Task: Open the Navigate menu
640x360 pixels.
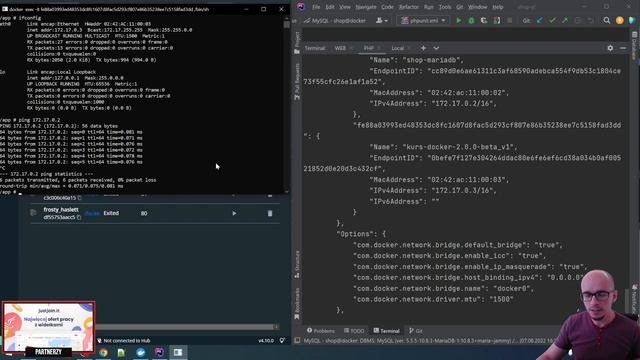Action: pyautogui.click(x=366, y=7)
